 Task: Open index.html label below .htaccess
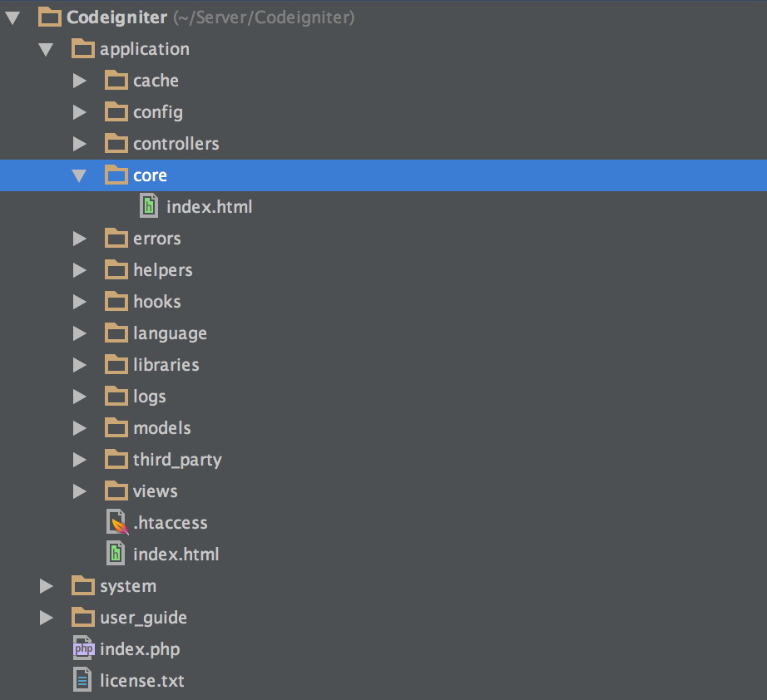[x=176, y=555]
